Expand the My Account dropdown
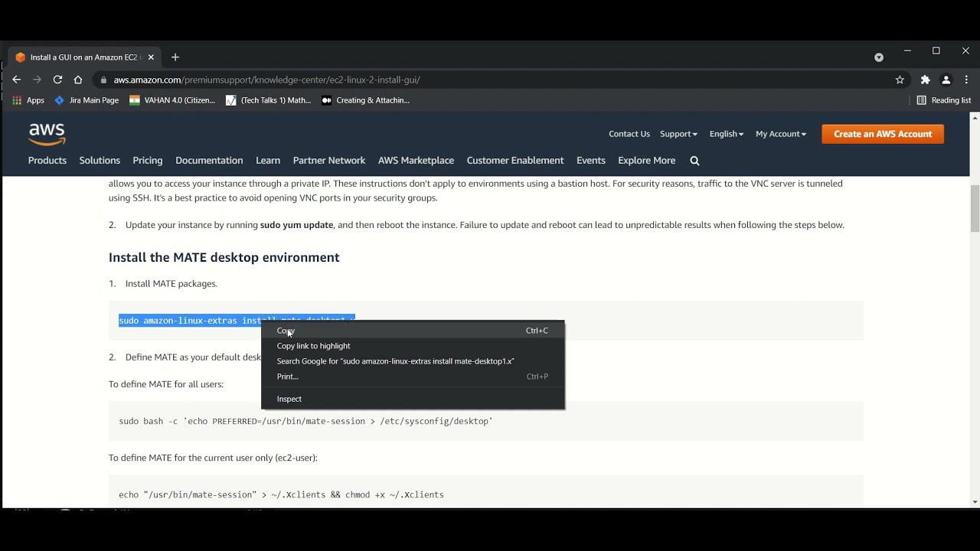980x551 pixels. click(x=781, y=134)
